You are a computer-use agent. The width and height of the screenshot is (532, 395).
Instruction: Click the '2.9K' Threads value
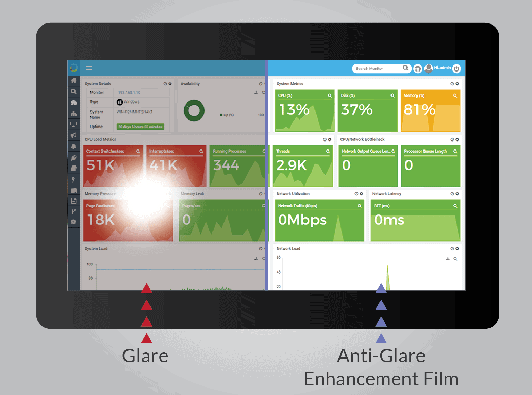click(x=292, y=165)
